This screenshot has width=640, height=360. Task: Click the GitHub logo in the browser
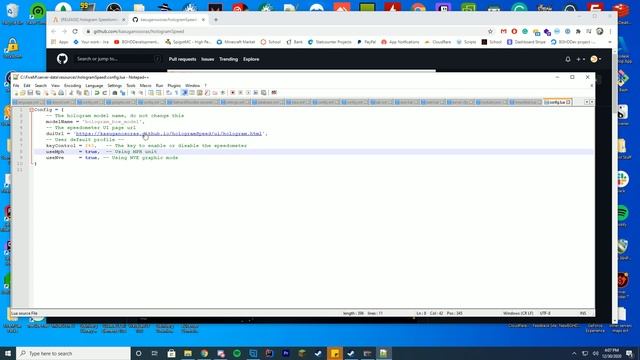click(x=62, y=59)
